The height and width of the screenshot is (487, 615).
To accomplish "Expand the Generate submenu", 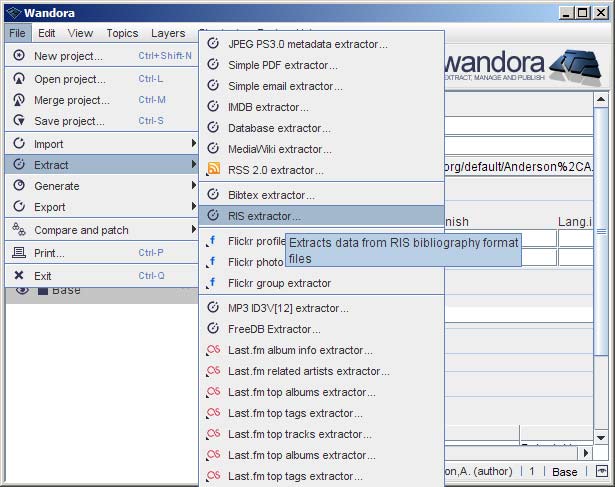I will point(100,186).
